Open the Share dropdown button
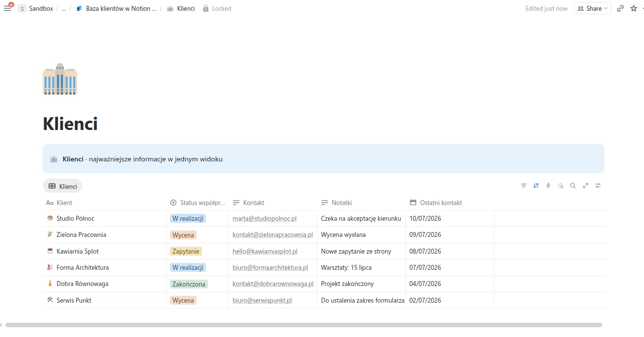 [592, 8]
